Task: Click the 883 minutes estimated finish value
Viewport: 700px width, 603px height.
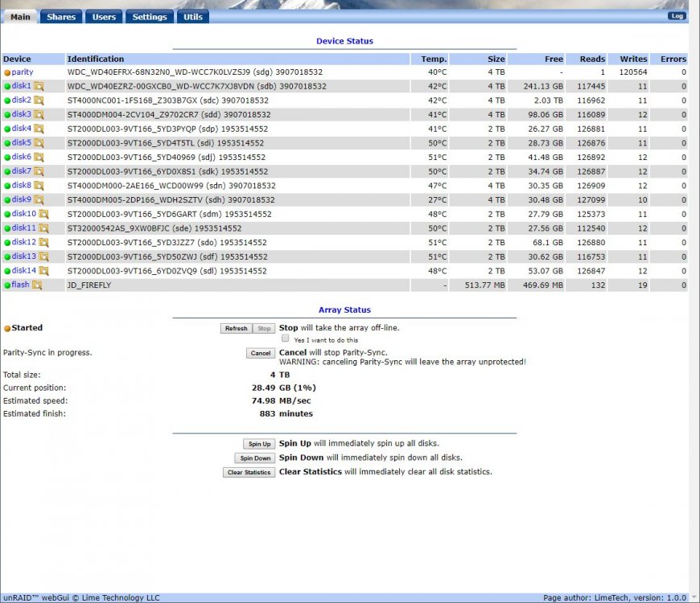Action: pos(286,414)
